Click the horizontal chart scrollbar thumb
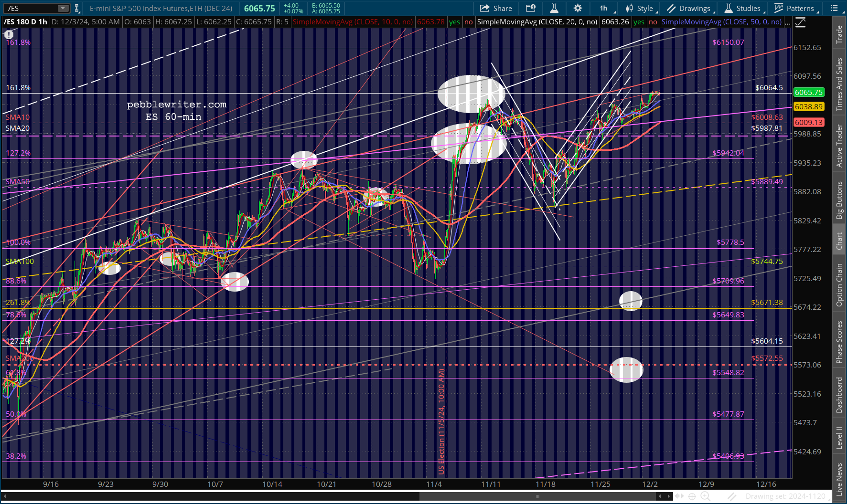The width and height of the screenshot is (847, 504). (x=536, y=496)
